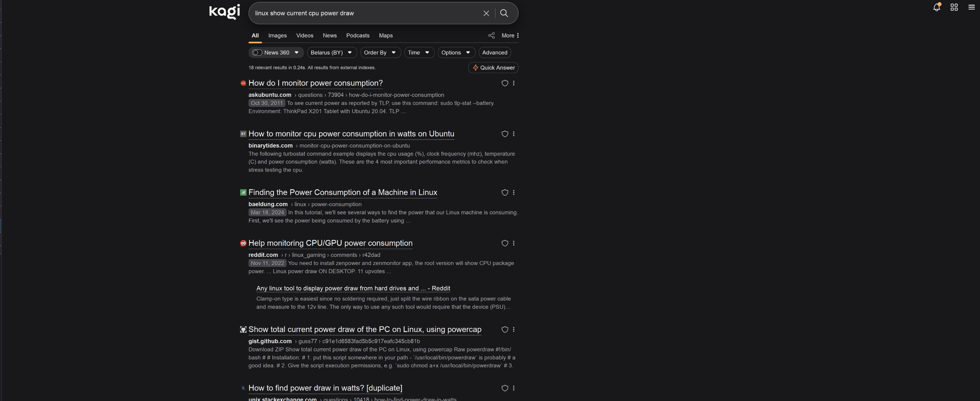Open three-dot menu for baeldung.com result
Image resolution: width=980 pixels, height=401 pixels.
coord(513,193)
